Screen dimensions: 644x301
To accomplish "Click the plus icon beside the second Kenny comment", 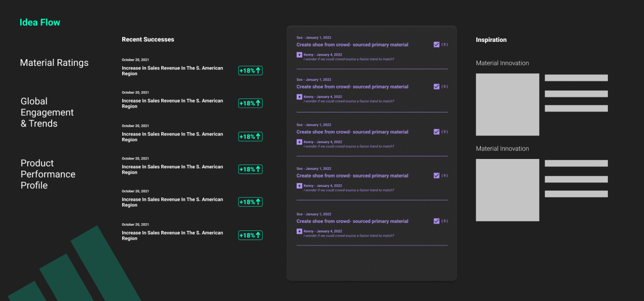I will 299,97.
